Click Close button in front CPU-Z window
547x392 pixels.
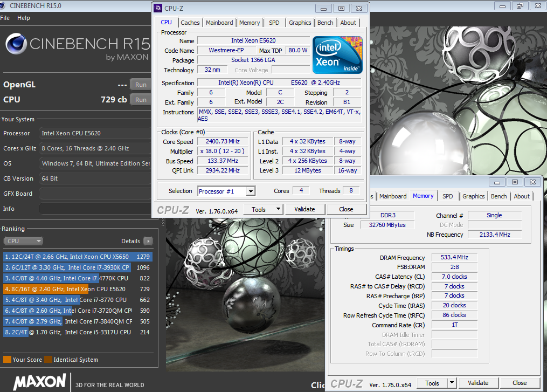(x=346, y=209)
